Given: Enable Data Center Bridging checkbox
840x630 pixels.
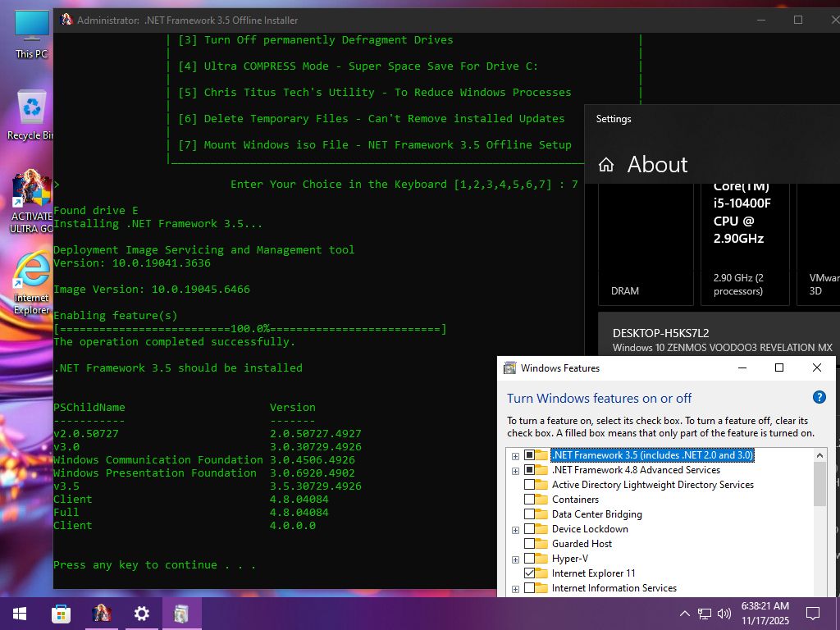Looking at the screenshot, I should point(529,514).
